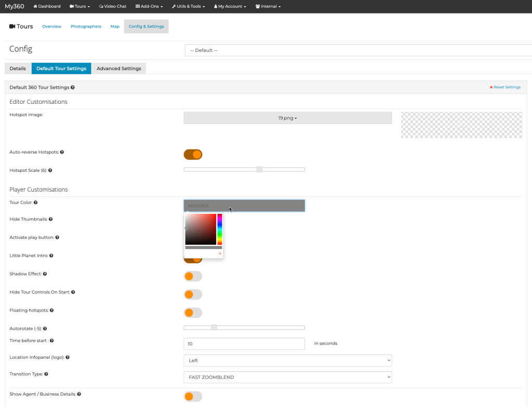
Task: Select the Default Tour Settings tab
Action: point(61,69)
